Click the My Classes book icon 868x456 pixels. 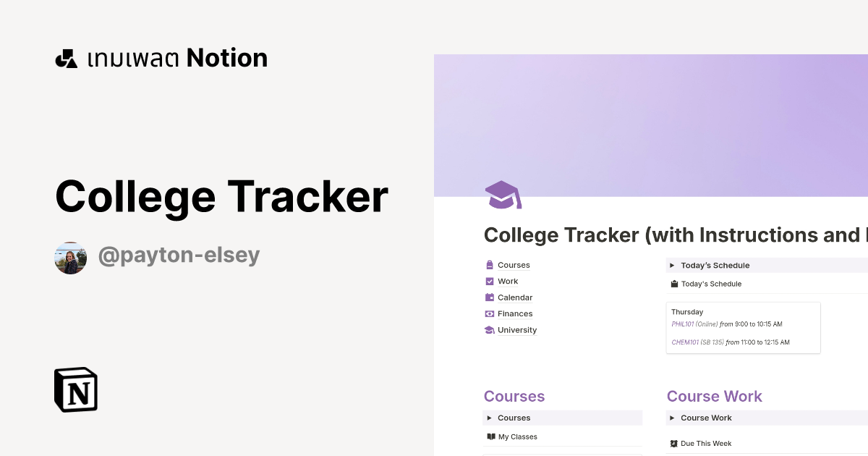[491, 436]
